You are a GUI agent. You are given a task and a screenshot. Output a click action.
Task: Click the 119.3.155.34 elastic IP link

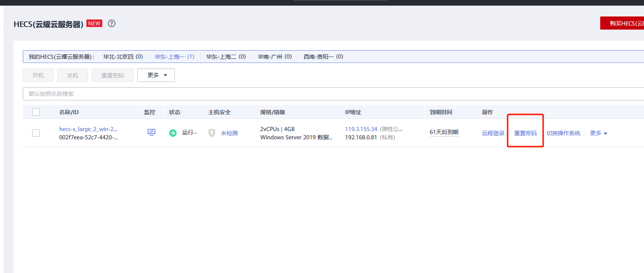coord(361,129)
